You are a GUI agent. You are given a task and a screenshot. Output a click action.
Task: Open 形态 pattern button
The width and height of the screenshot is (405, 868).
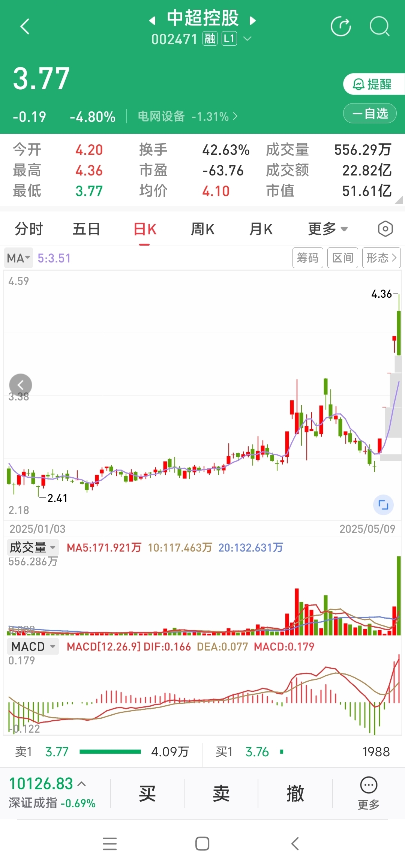[381, 258]
